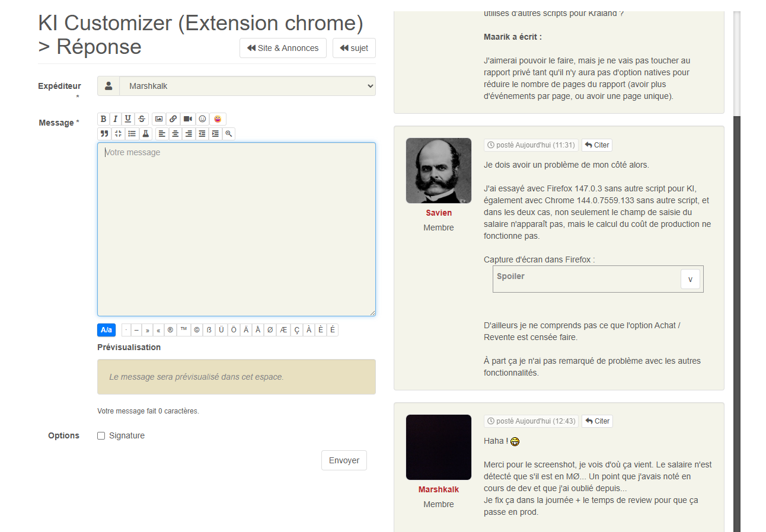Open the colored smiley emoji picker

(218, 119)
